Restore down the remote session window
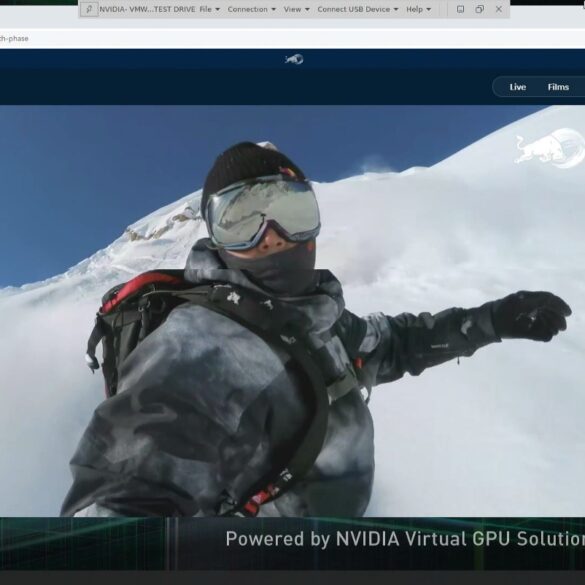Image resolution: width=585 pixels, height=585 pixels. tap(479, 9)
